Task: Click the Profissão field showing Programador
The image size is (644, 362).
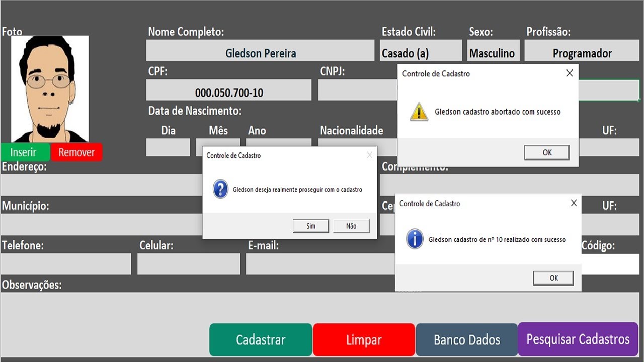Action: pos(582,51)
